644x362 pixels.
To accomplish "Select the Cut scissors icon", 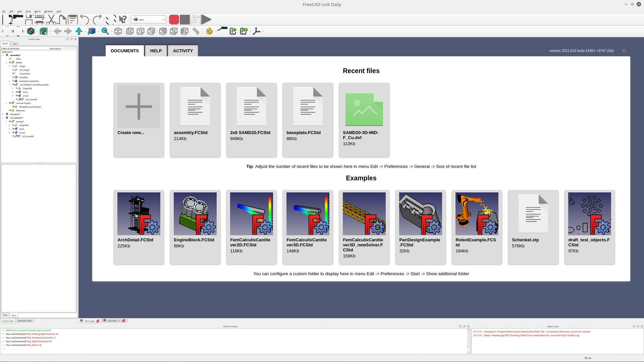I will click(52, 19).
